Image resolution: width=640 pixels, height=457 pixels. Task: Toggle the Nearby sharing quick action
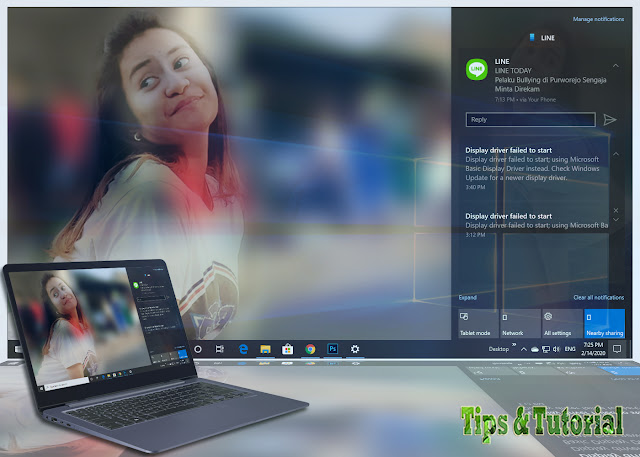point(604,324)
